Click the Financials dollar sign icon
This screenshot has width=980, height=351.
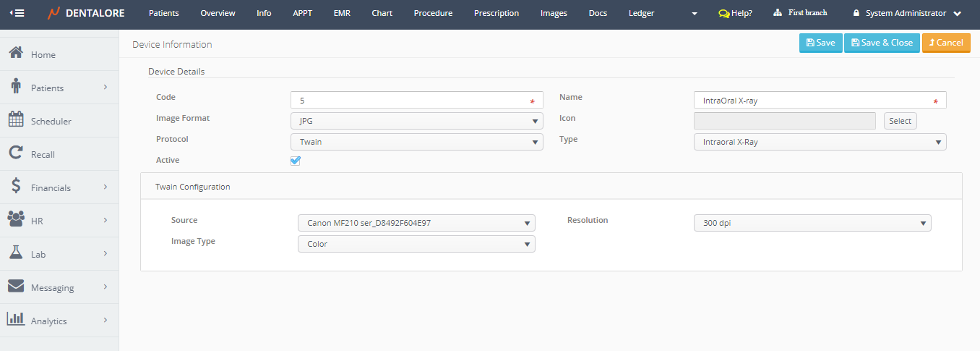pos(16,187)
